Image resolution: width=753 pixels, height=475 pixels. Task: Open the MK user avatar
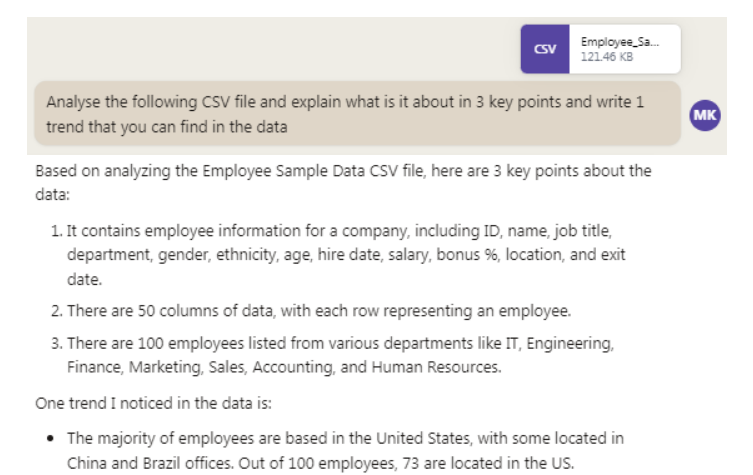(x=705, y=115)
